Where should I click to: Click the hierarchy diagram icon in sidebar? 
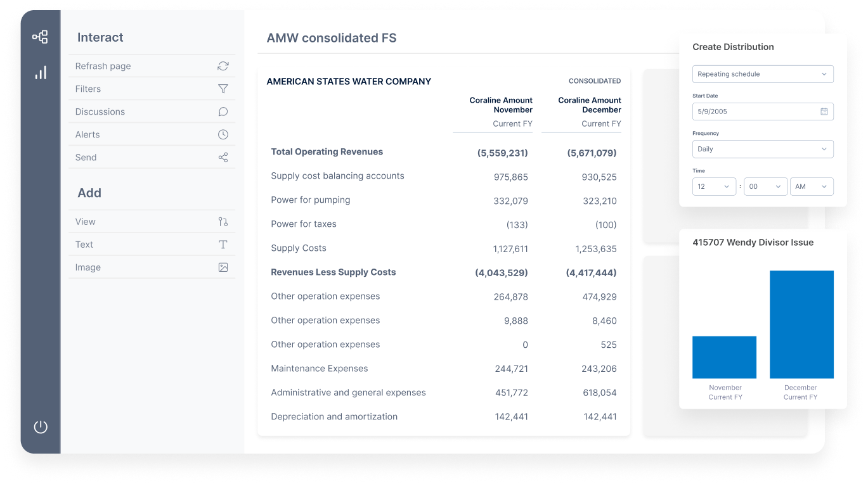(x=40, y=37)
